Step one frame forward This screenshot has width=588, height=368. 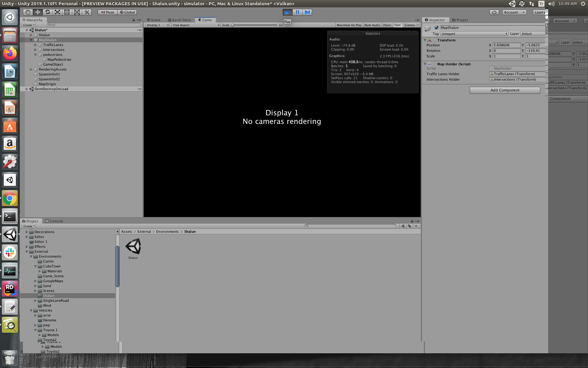point(307,12)
